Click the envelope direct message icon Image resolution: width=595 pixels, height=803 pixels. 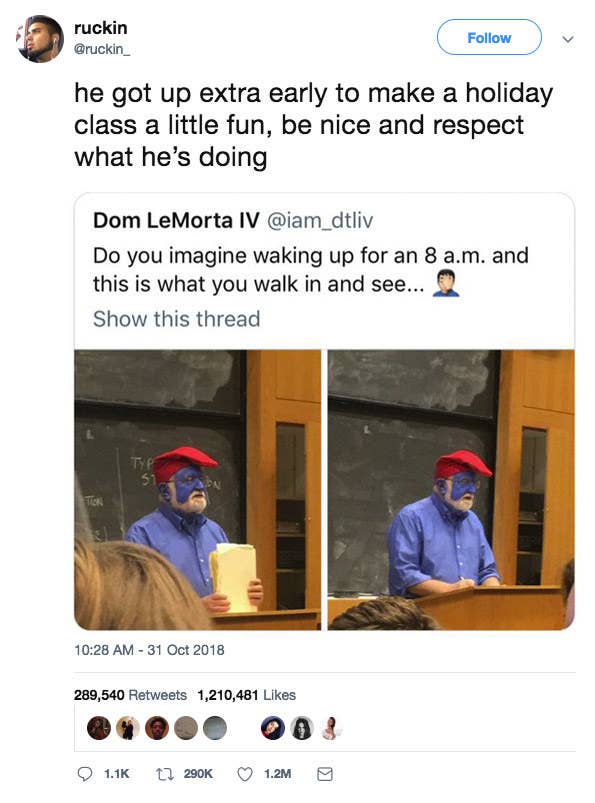(x=325, y=774)
